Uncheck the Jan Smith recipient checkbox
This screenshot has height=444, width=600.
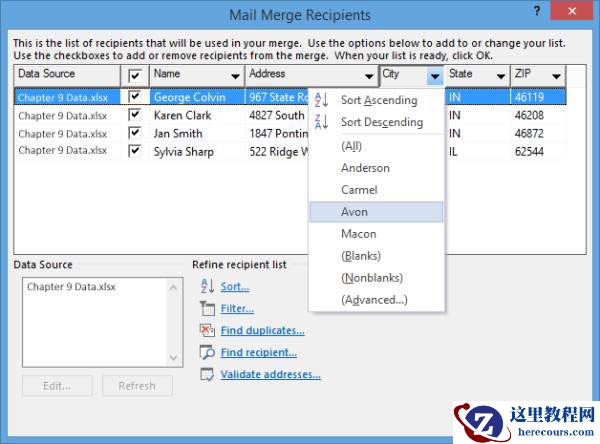coord(135,133)
